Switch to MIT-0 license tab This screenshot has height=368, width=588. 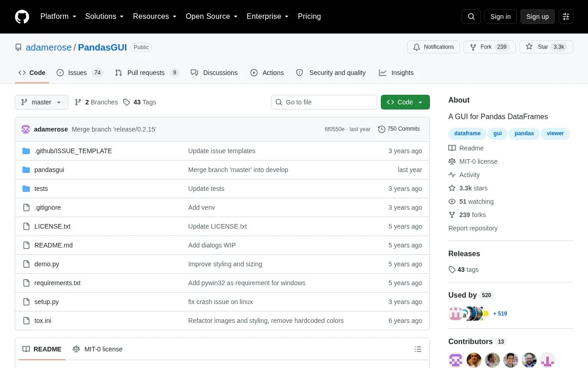[97, 349]
